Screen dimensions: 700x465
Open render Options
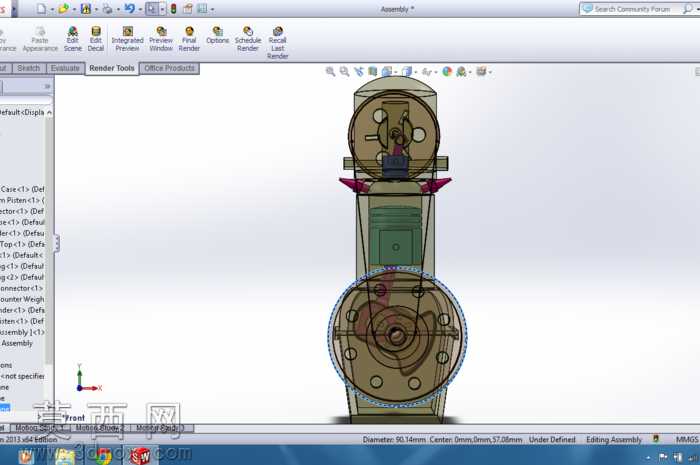[217, 36]
